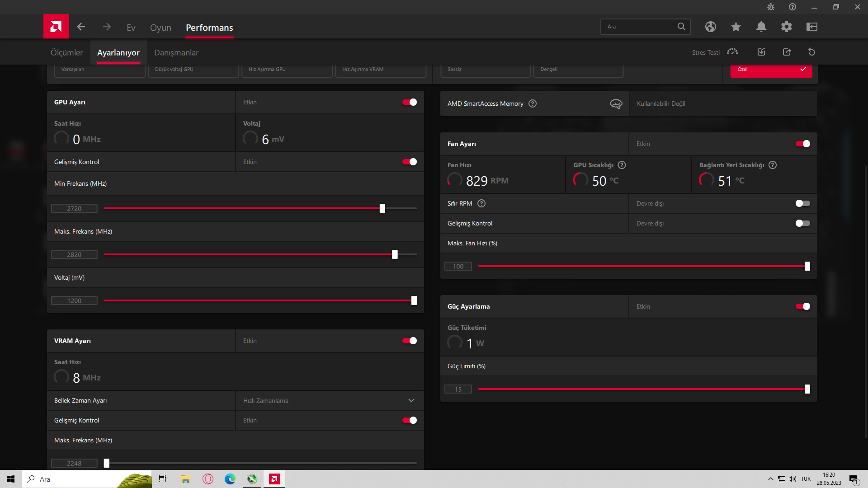Select Dengeli fan preset

click(578, 70)
